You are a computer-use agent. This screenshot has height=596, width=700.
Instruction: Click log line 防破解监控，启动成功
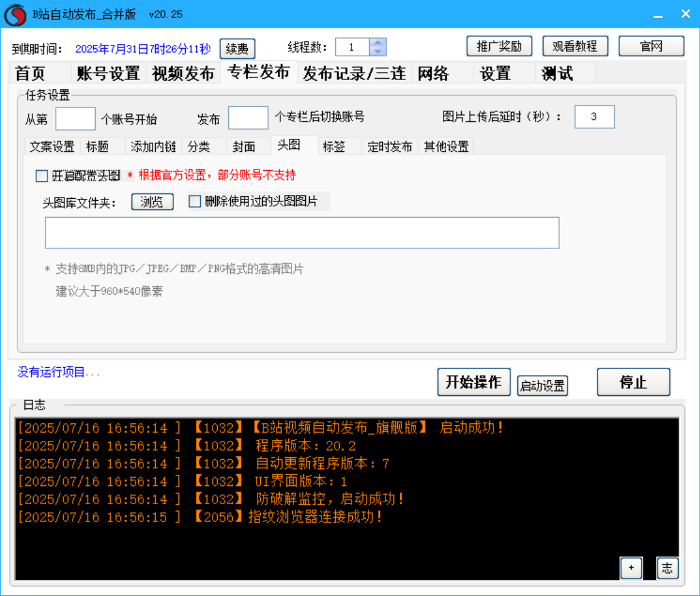pos(211,499)
